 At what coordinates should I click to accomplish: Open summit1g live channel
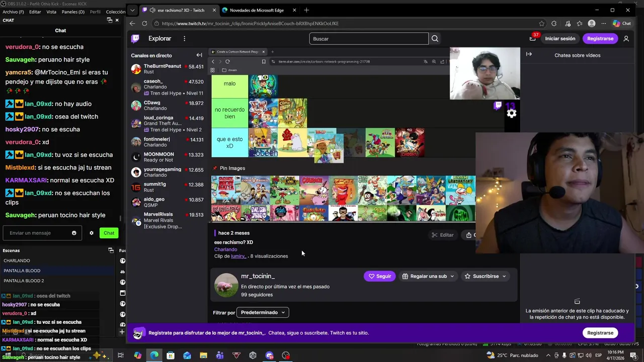tap(167, 187)
